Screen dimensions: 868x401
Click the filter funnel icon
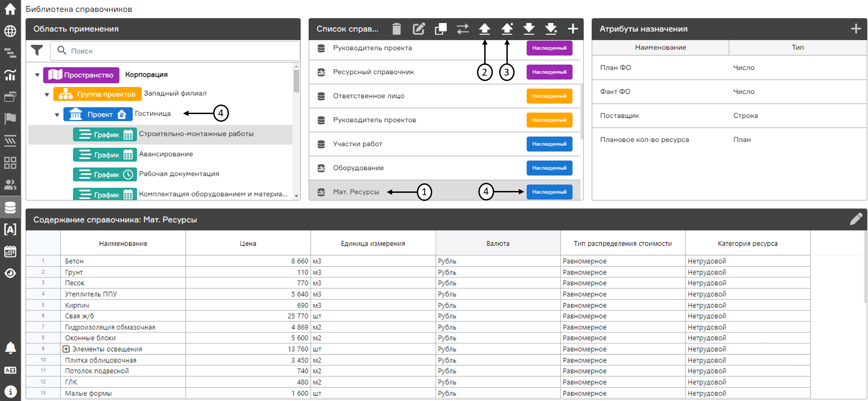pos(37,50)
